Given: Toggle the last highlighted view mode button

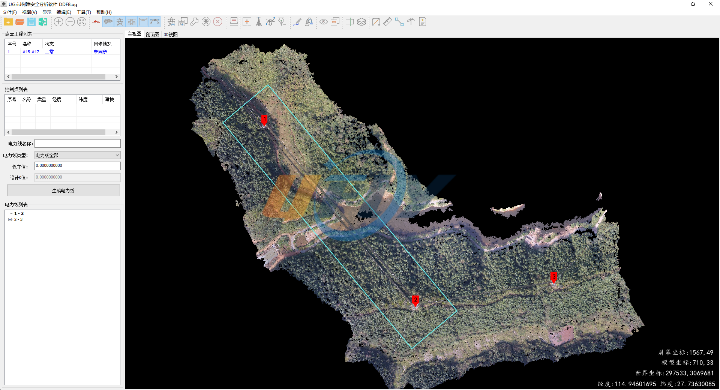Looking at the screenshot, I should pos(155,22).
